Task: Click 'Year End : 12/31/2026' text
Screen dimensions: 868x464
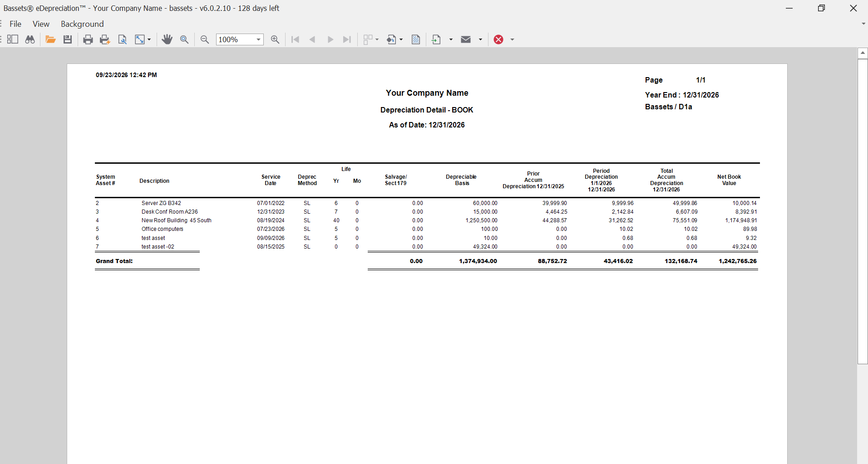Action: (x=682, y=95)
